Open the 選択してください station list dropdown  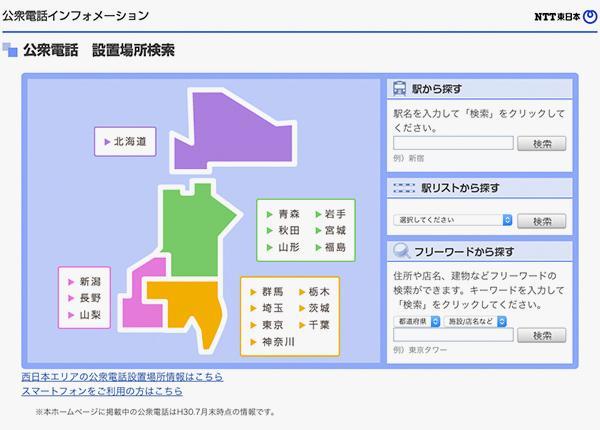click(453, 220)
